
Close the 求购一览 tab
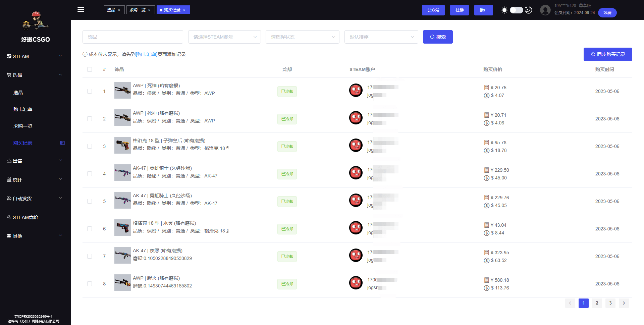[149, 10]
